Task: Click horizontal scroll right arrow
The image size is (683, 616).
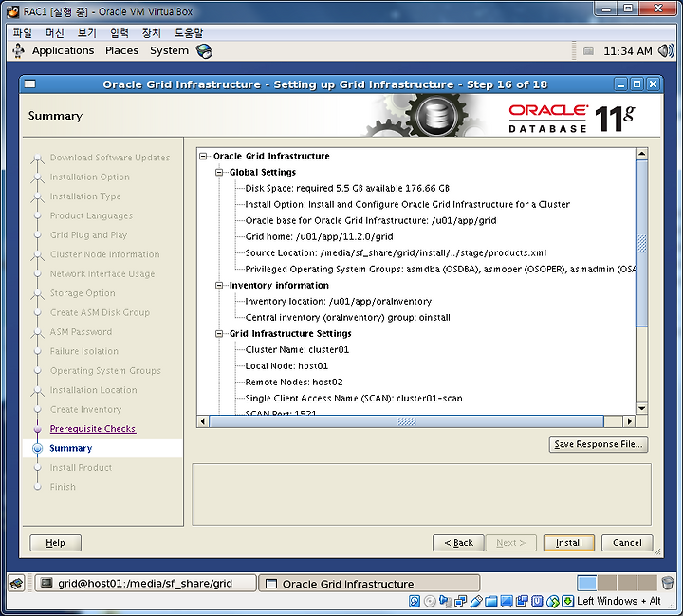Action: click(629, 421)
